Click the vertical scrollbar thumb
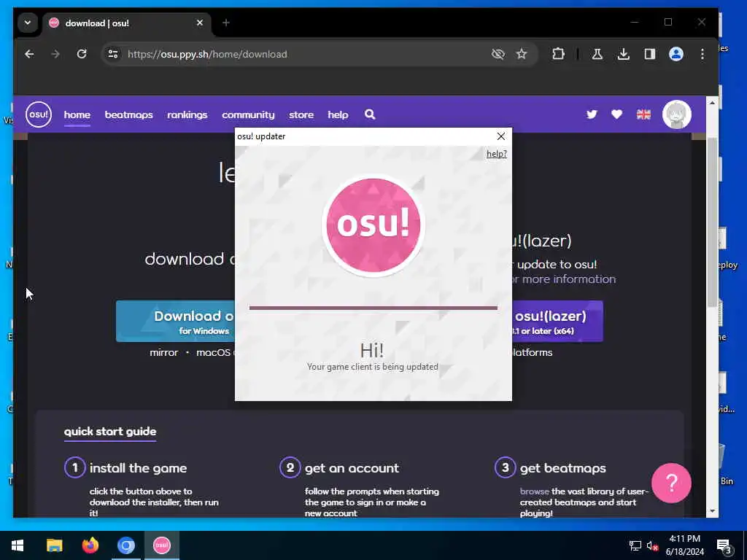The height and width of the screenshot is (560, 747). [712, 223]
